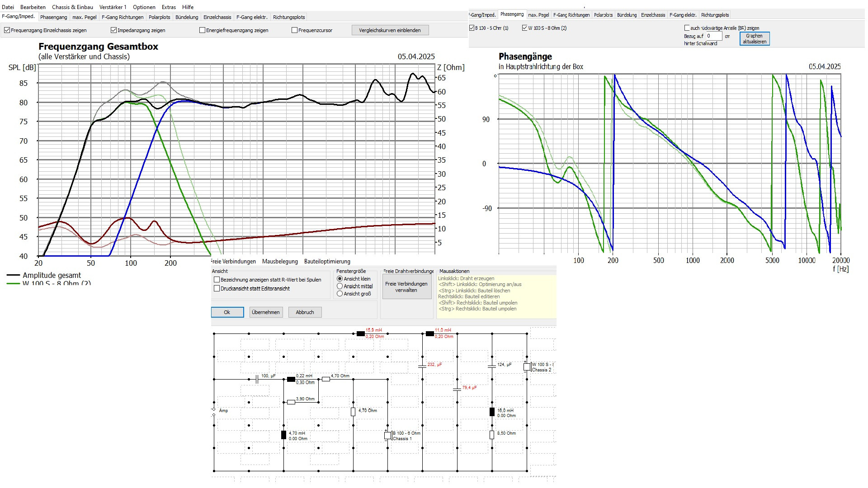Open the Chassis & Einbau menu
The image size is (868, 488).
click(72, 7)
